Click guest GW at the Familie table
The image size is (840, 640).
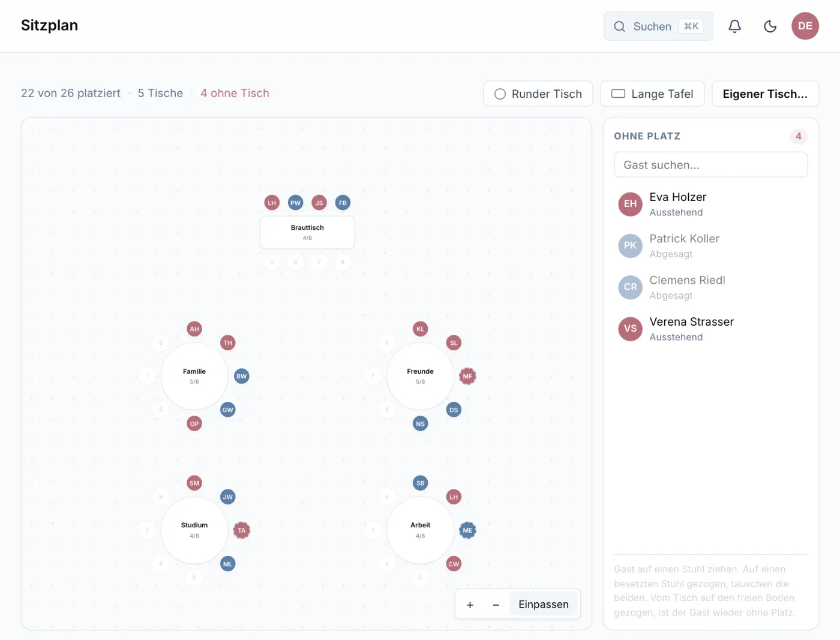pyautogui.click(x=228, y=410)
